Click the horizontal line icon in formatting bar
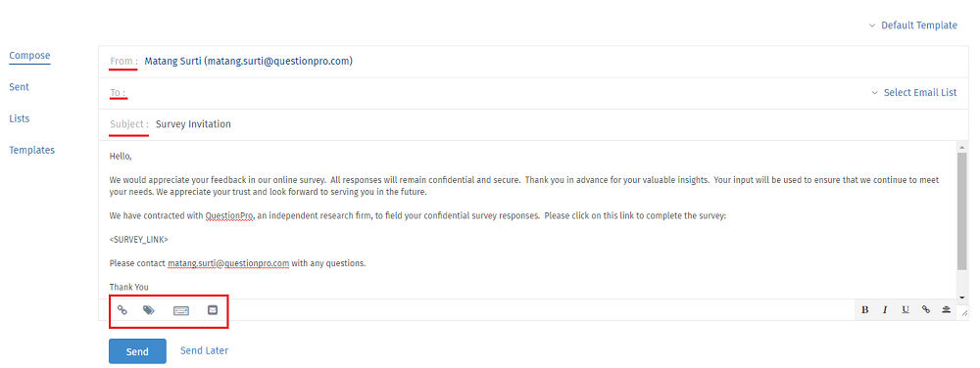The image size is (980, 368). 947,310
